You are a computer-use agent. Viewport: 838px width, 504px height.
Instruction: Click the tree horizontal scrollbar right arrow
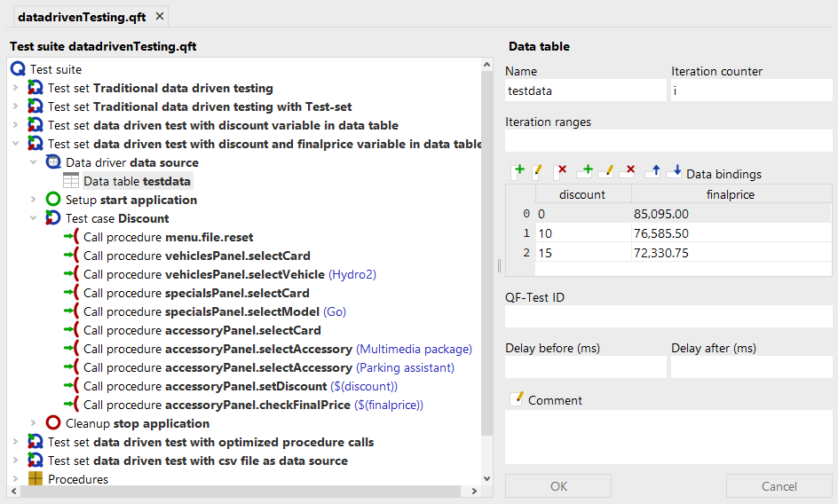coord(474,491)
